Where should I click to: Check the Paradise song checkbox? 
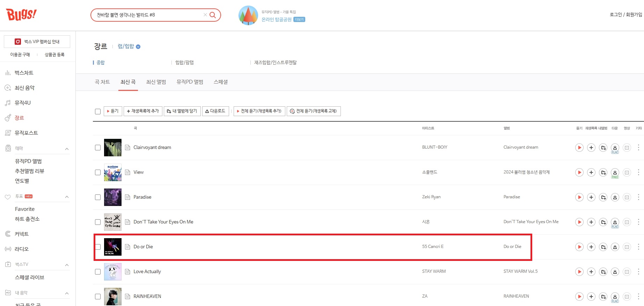point(98,197)
